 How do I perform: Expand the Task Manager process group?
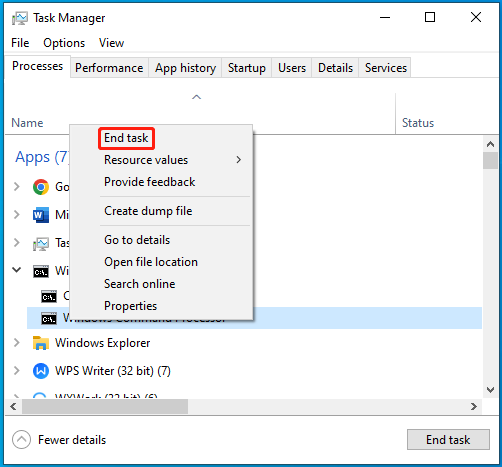click(x=17, y=242)
